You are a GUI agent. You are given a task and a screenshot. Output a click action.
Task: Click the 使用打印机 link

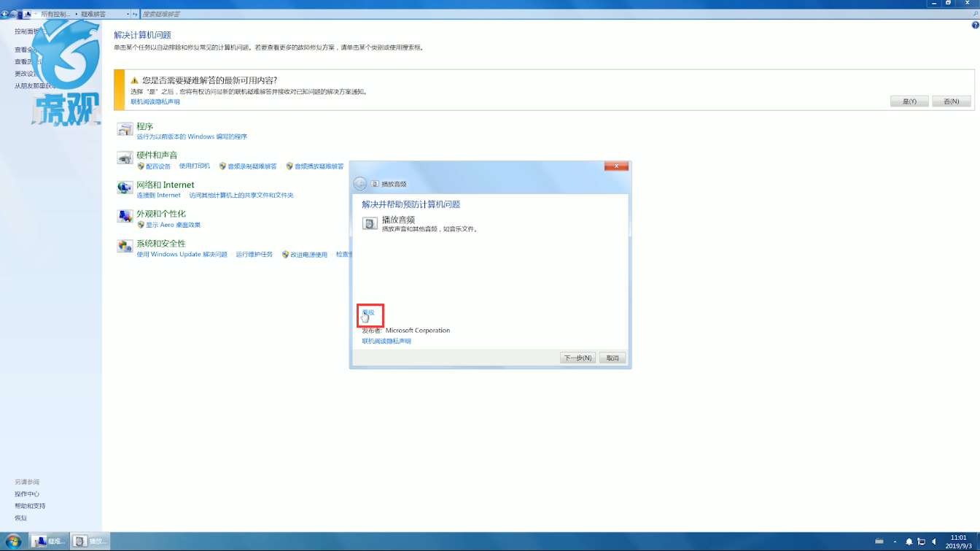[195, 166]
